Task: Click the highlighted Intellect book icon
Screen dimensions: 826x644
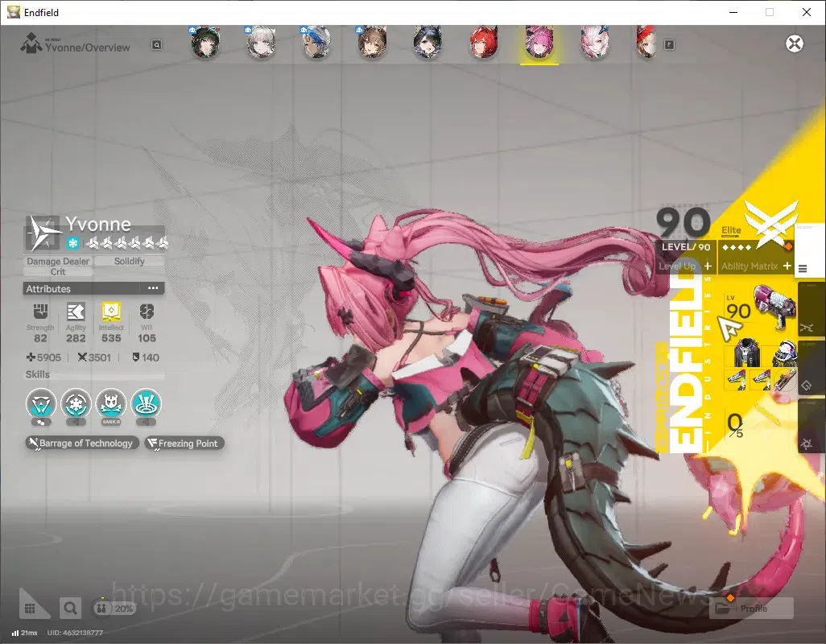Action: click(x=111, y=312)
